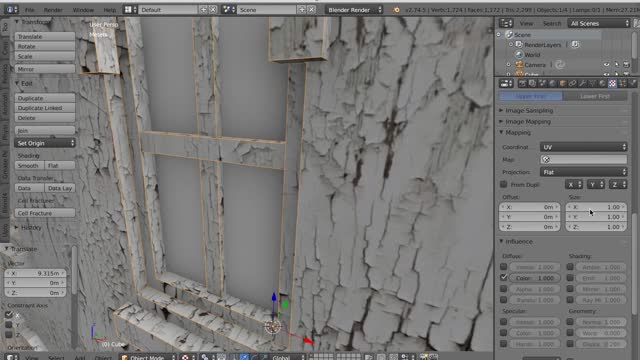Open the Render camera properties tab
640x360 pixels.
(x=522, y=83)
